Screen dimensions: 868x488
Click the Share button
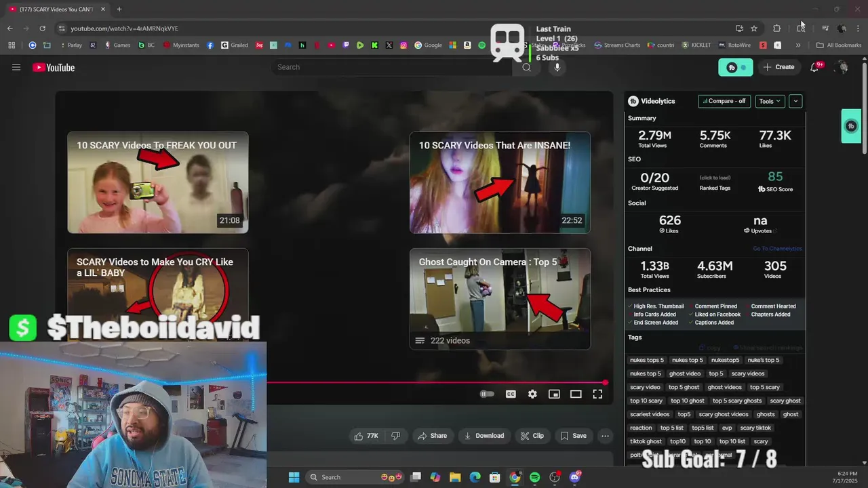(432, 436)
